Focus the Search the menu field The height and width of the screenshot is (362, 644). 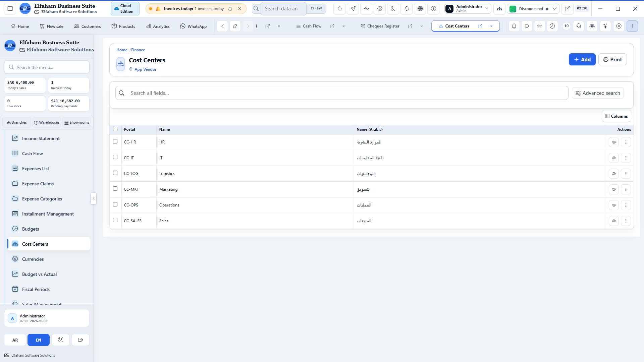[x=47, y=67]
